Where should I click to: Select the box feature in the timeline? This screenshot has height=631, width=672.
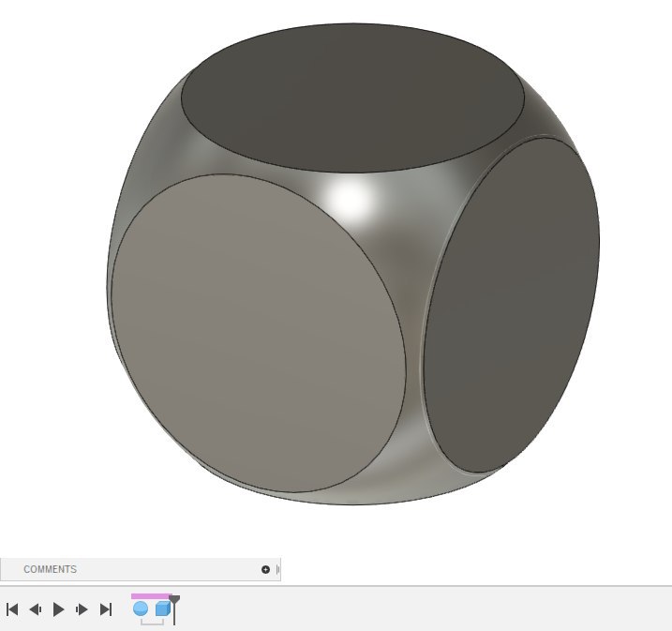coord(163,608)
